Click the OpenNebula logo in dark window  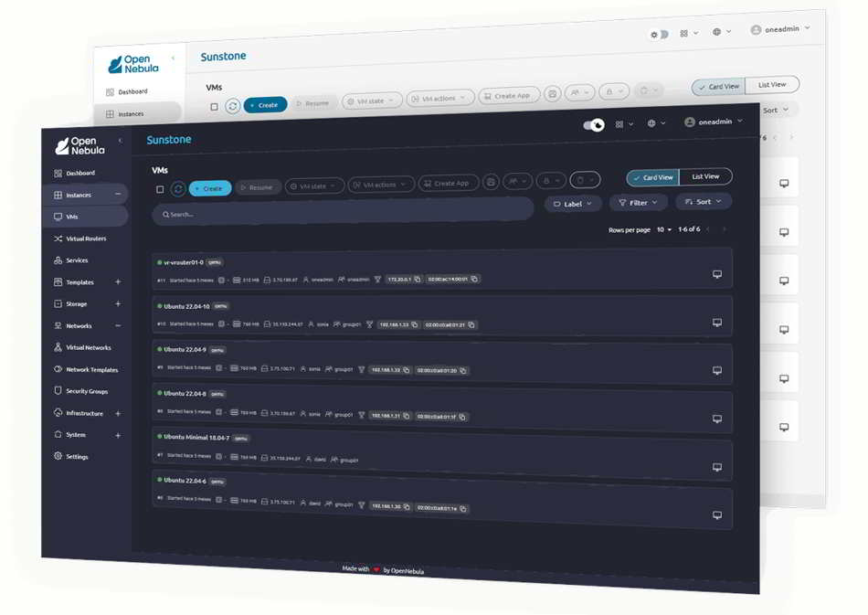point(79,145)
